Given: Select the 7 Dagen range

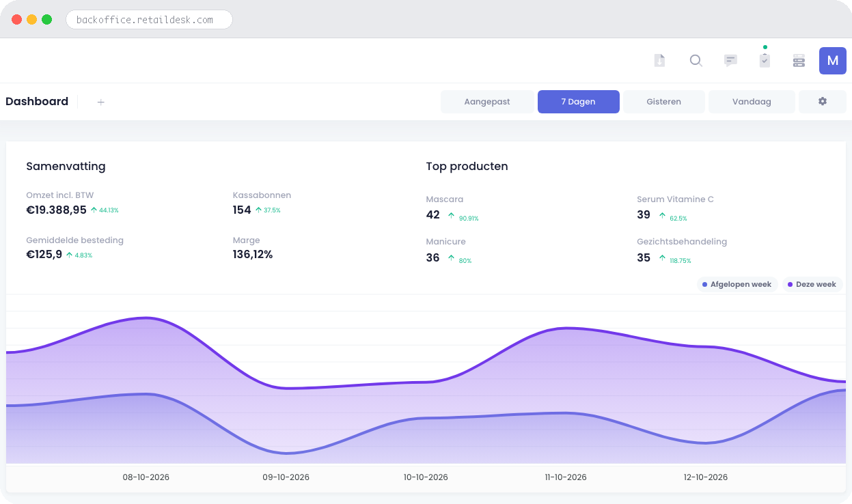Looking at the screenshot, I should [x=579, y=102].
